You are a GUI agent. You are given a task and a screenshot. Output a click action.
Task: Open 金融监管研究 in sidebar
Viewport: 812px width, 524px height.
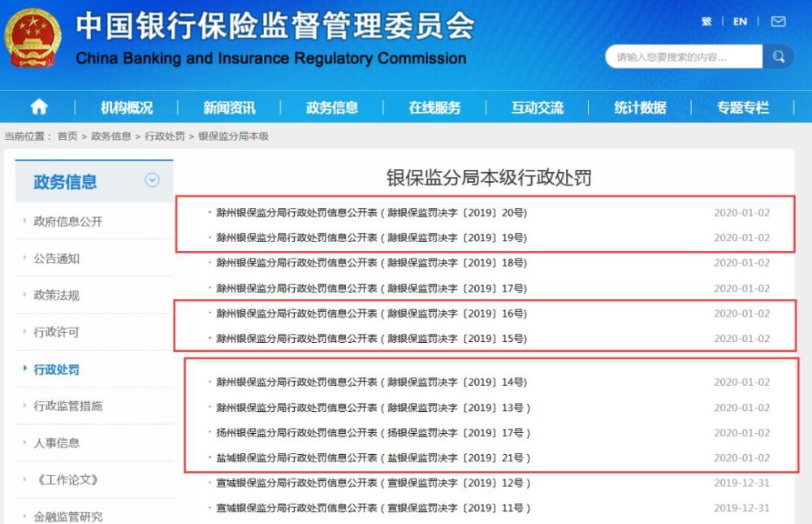click(x=68, y=517)
